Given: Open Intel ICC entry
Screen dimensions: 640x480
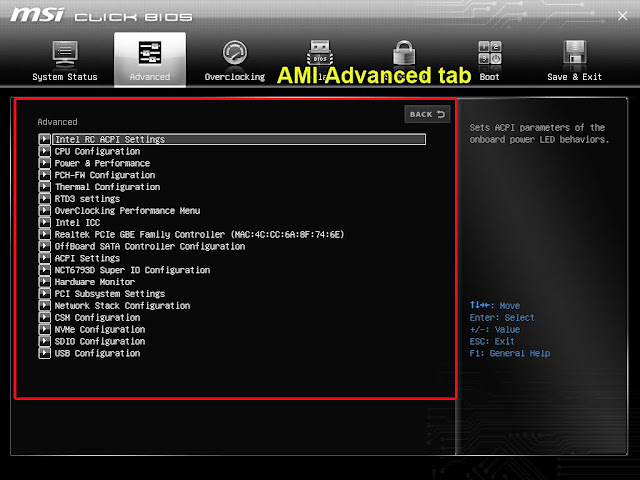Looking at the screenshot, I should tap(78, 222).
